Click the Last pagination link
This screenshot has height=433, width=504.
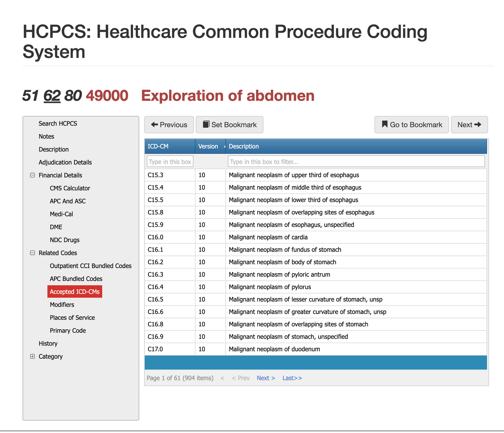point(292,378)
